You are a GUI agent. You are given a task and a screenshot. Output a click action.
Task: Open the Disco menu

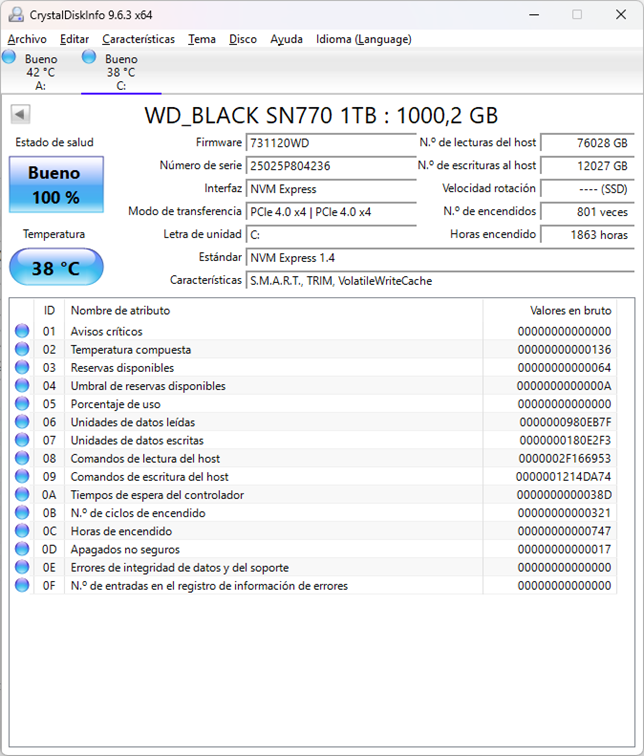coord(243,39)
